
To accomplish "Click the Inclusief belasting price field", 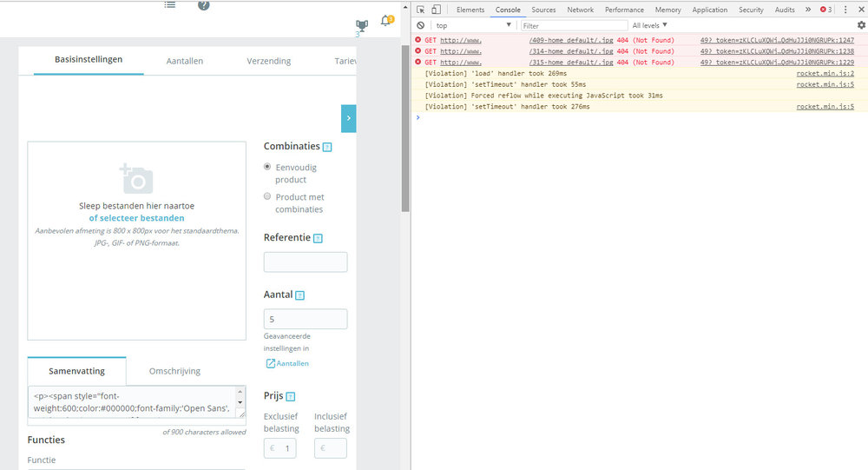I will (x=331, y=448).
